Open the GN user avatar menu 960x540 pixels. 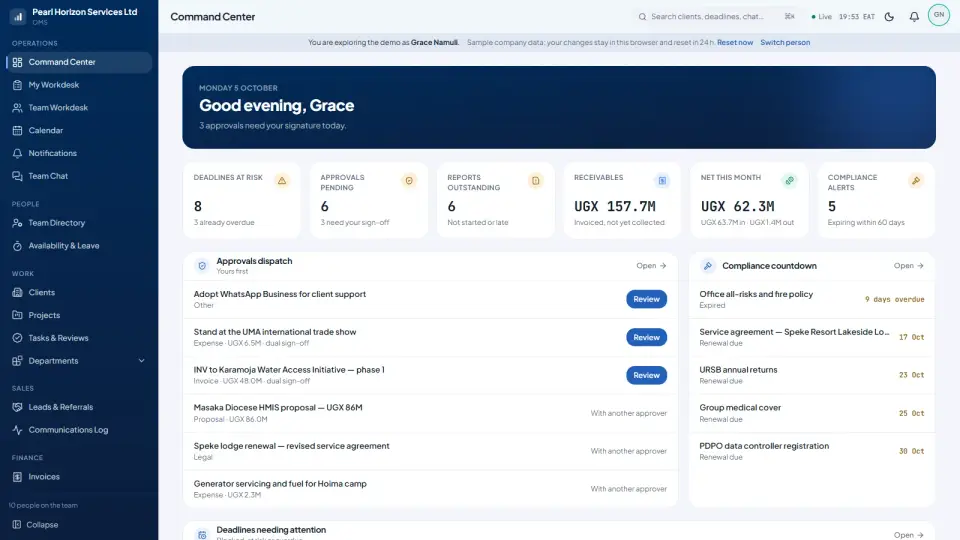(939, 15)
